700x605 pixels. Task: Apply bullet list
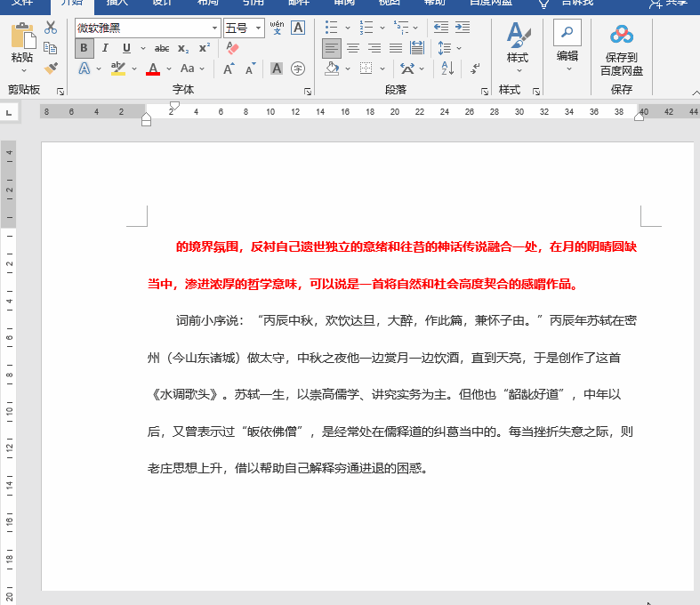click(x=331, y=28)
